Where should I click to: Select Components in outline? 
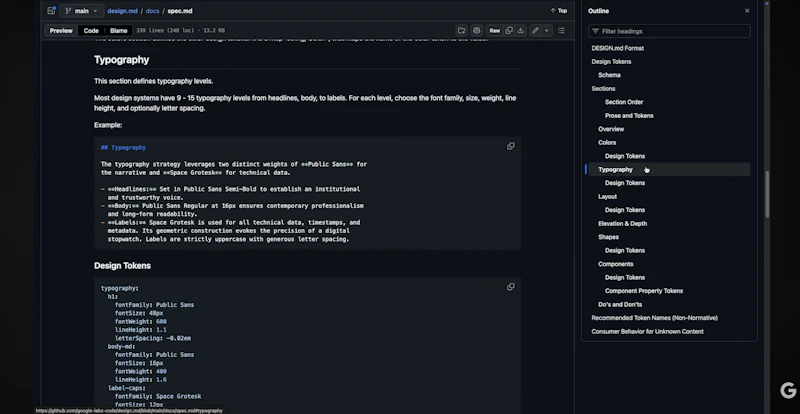pos(615,264)
